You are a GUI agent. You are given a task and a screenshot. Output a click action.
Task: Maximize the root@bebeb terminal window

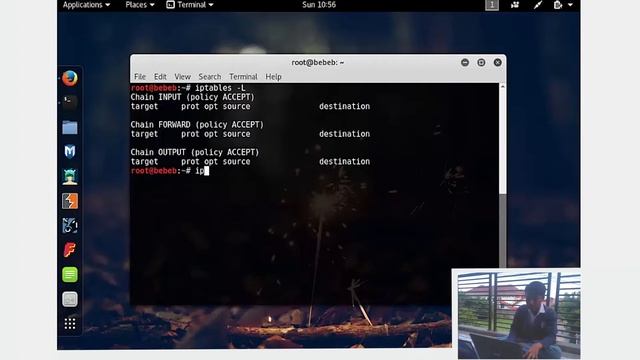pyautogui.click(x=481, y=62)
